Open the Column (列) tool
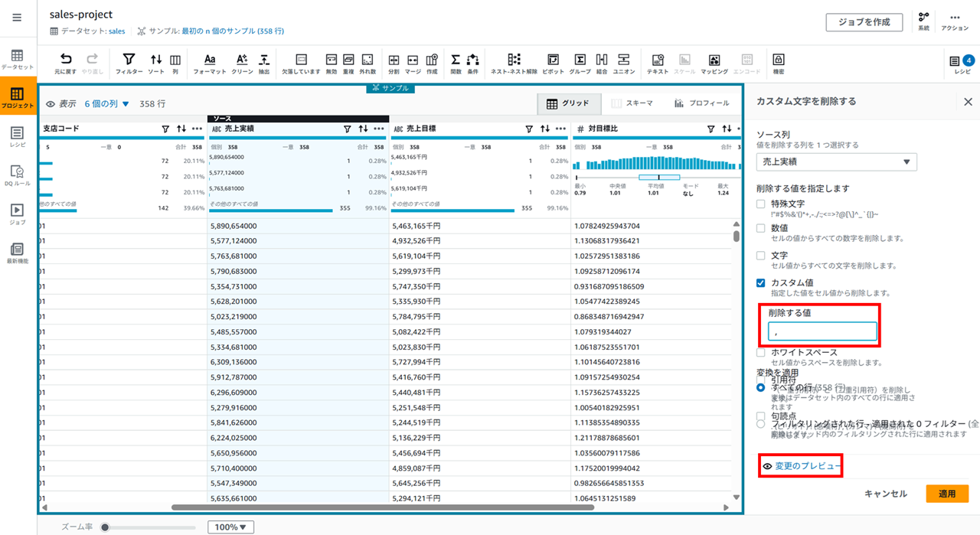The image size is (980, 535). click(x=175, y=64)
